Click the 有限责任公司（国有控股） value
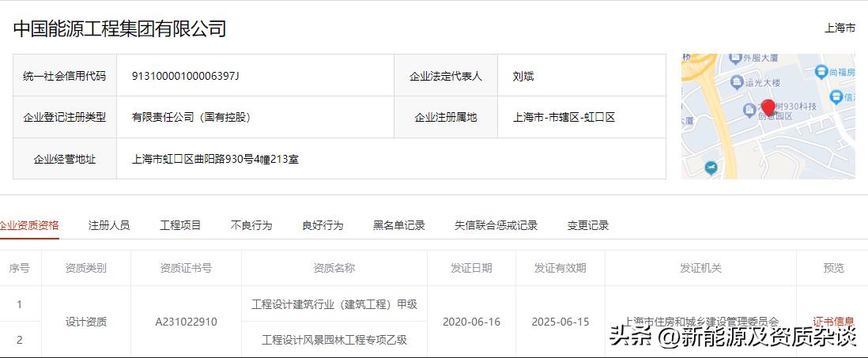The image size is (868, 358). pos(191,117)
